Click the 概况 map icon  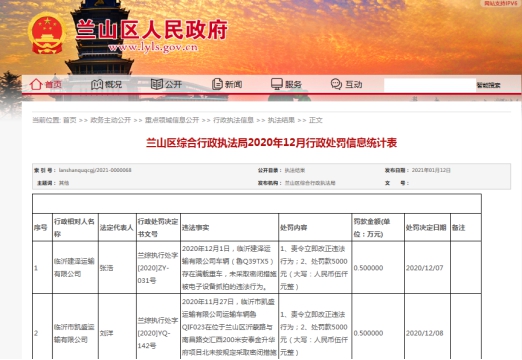click(97, 84)
